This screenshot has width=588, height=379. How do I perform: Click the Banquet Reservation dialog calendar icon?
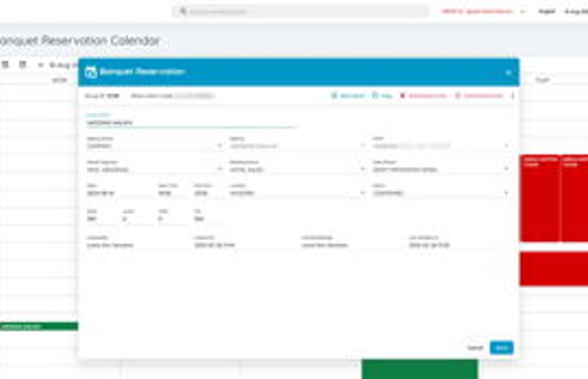[90, 72]
